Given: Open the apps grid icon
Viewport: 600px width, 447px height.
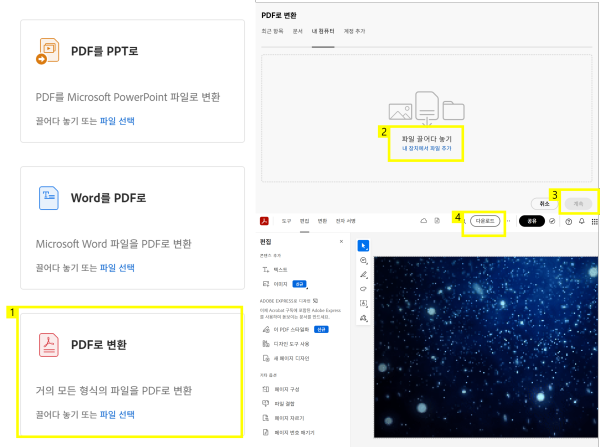Looking at the screenshot, I should pos(595,222).
